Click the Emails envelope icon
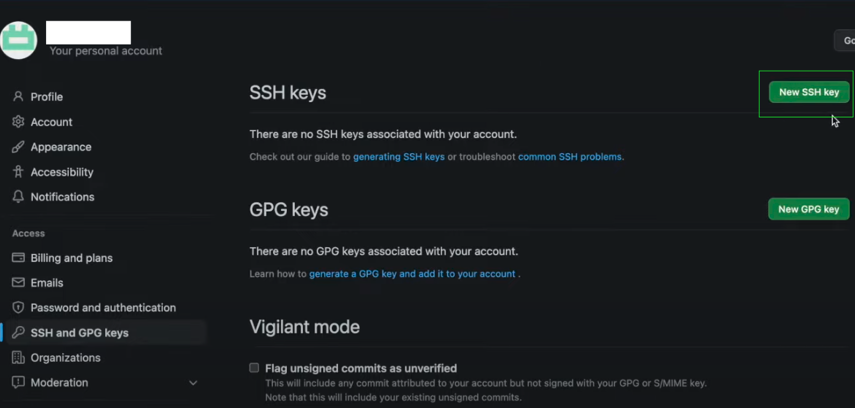 click(x=18, y=283)
